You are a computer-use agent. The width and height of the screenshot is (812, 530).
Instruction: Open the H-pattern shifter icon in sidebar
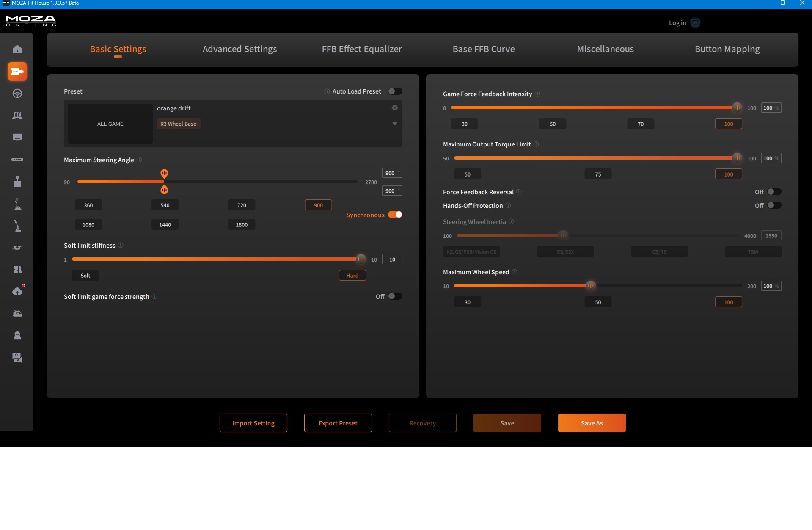[17, 182]
